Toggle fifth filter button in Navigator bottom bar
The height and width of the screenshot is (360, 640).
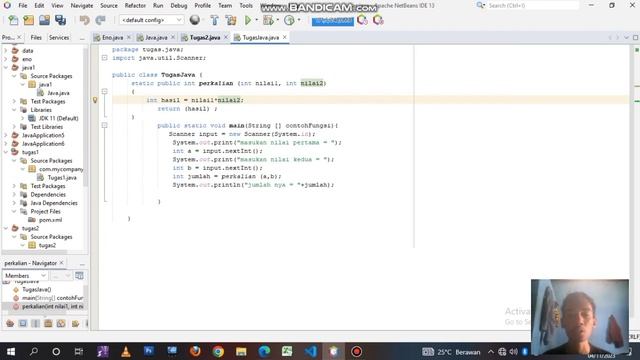click(61, 324)
